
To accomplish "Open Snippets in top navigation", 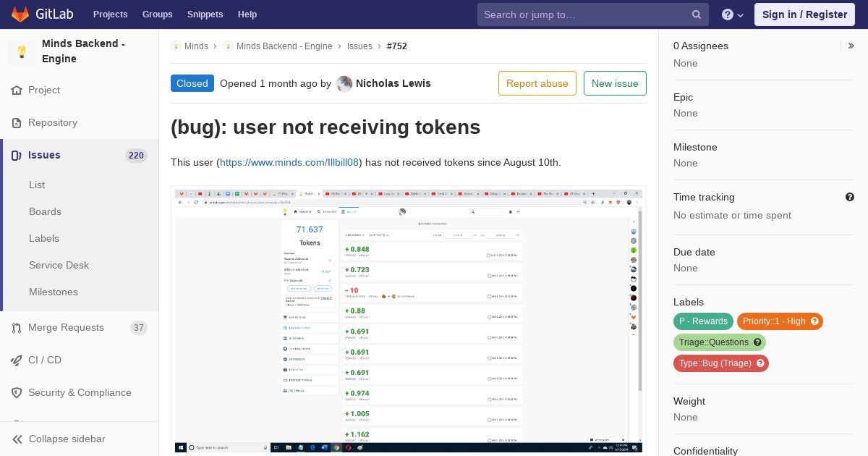I will pyautogui.click(x=205, y=14).
